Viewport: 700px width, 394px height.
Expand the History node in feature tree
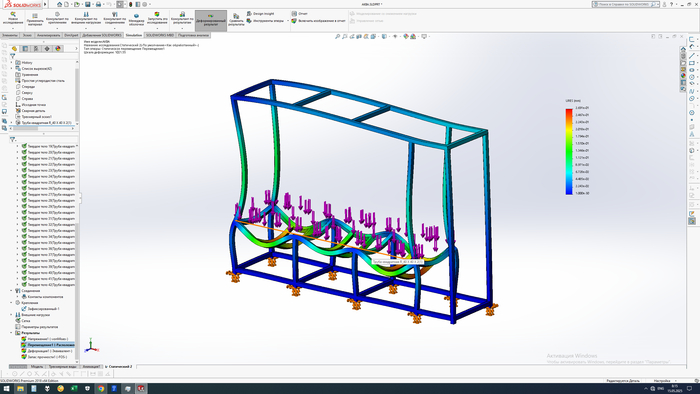click(12, 62)
